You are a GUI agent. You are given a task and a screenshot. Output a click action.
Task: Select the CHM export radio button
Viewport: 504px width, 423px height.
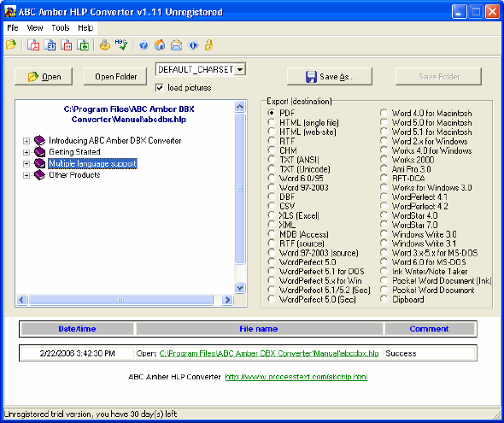coord(272,150)
